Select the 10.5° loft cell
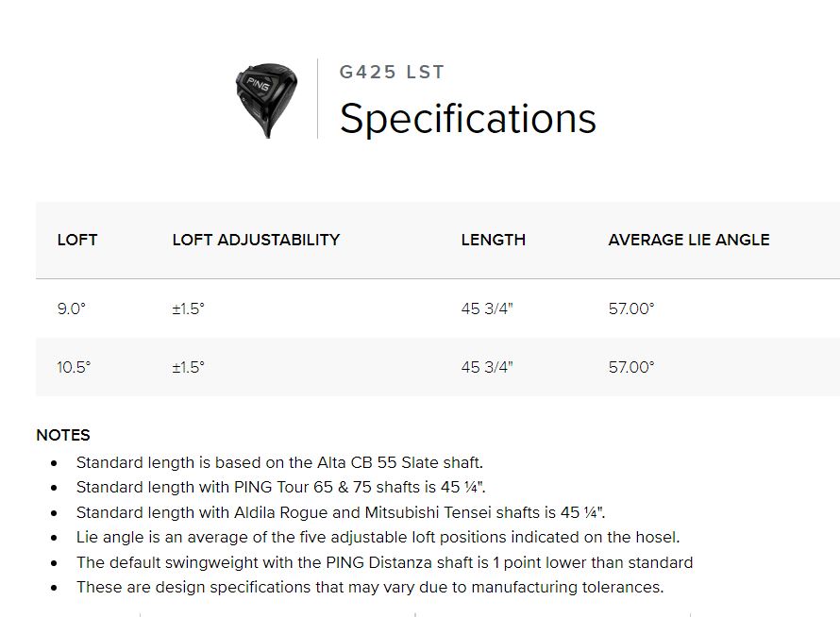This screenshot has height=617, width=840. pos(74,367)
